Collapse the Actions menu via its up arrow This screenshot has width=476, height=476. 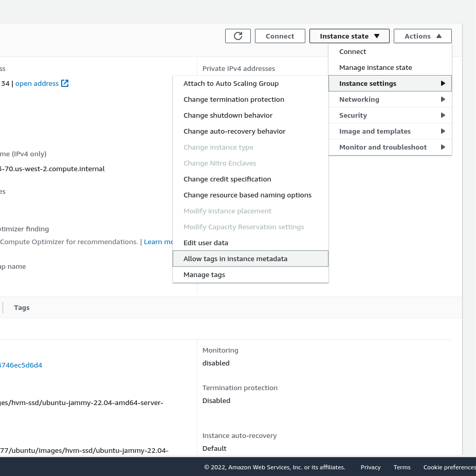[441, 36]
